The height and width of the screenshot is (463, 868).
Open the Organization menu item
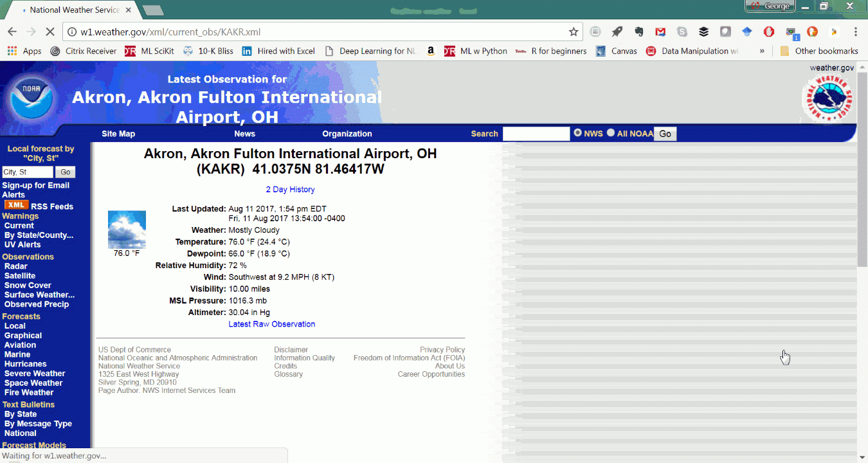click(347, 134)
